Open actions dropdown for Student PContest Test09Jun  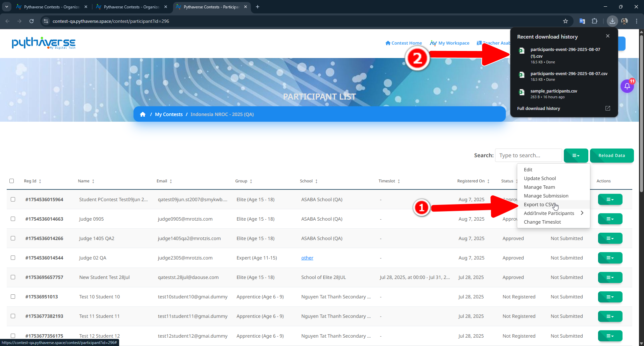tap(610, 199)
